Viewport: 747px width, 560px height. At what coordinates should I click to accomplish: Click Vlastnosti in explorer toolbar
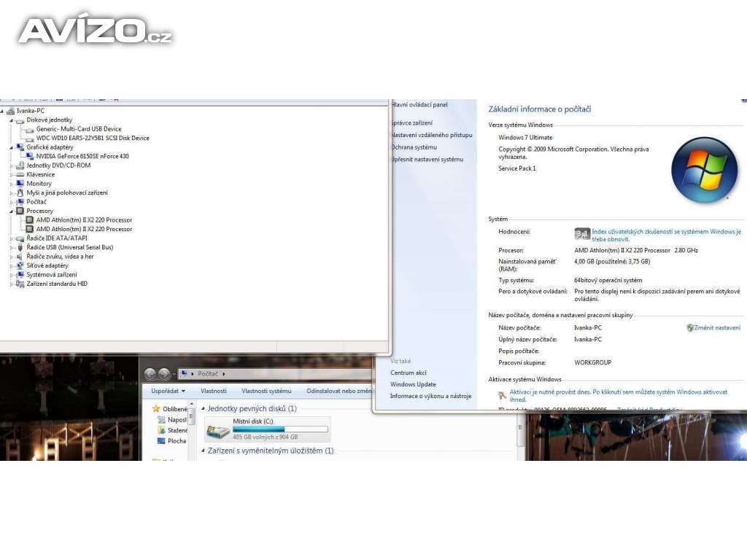214,391
